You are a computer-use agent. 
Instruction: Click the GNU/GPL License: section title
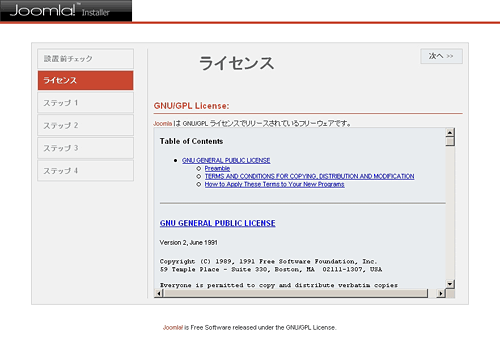coord(191,106)
